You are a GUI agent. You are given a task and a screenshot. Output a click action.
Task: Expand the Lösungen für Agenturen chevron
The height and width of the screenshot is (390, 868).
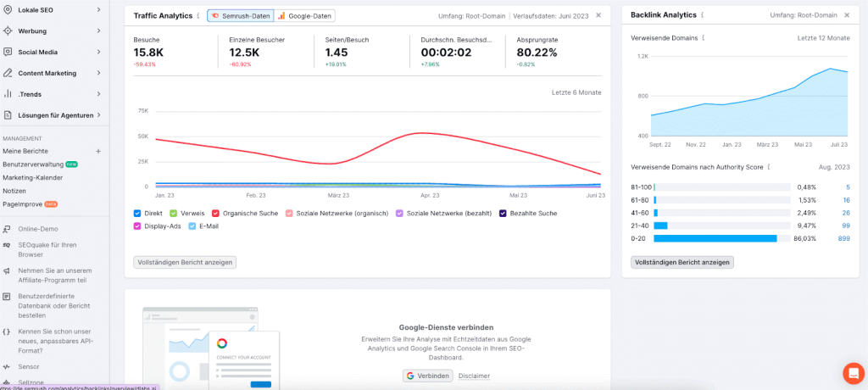pyautogui.click(x=98, y=114)
